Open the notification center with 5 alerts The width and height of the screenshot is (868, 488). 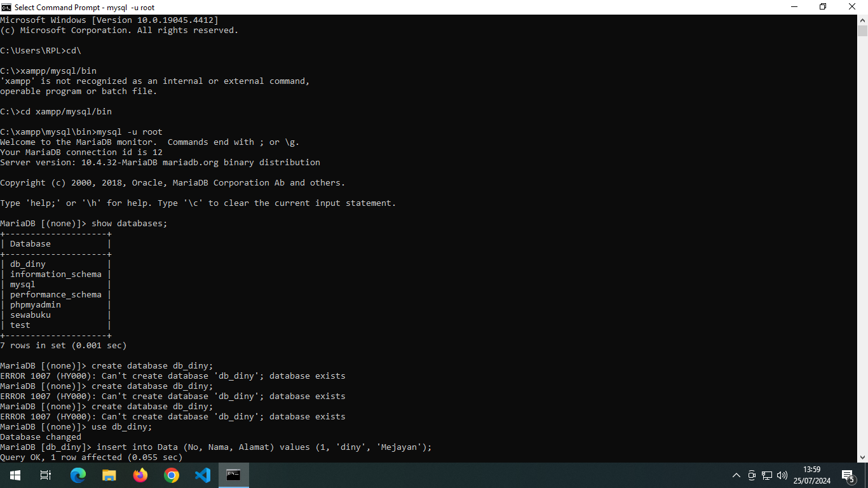848,475
